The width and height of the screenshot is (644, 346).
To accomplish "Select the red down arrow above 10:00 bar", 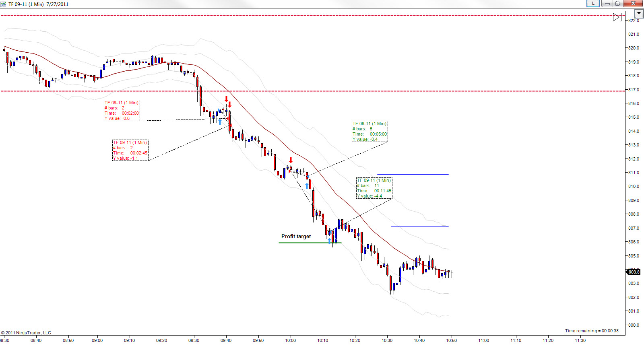I will pyautogui.click(x=291, y=160).
